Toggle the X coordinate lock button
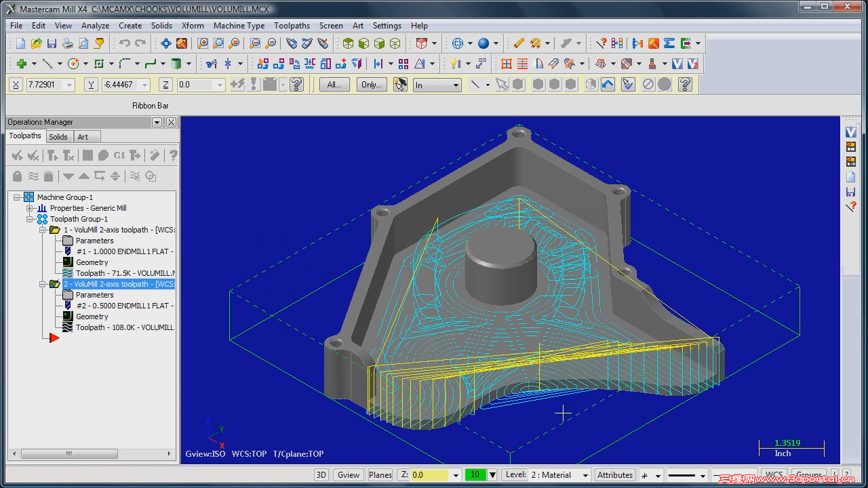The width and height of the screenshot is (868, 488). 17,85
